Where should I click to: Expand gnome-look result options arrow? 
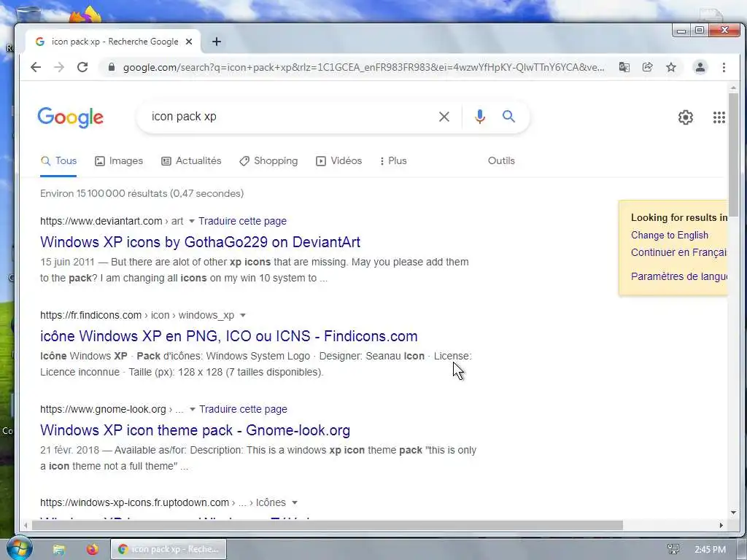193,409
